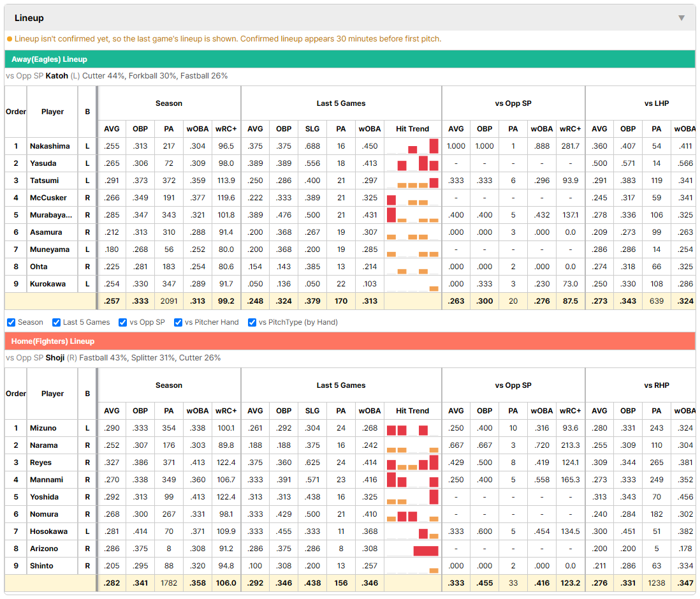The width and height of the screenshot is (700, 599).
Task: Click the orange unconfirmed lineup status dot
Action: click(10, 39)
